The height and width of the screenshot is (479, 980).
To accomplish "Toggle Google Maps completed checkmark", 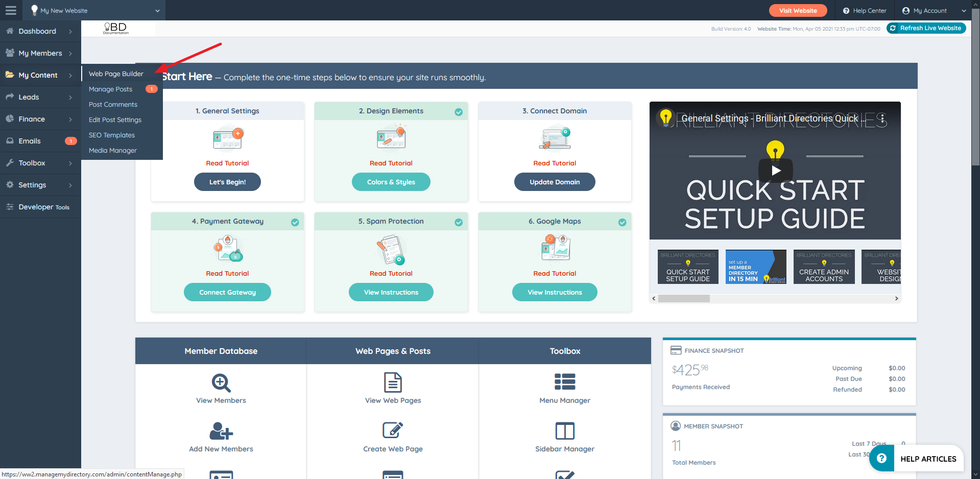I will pyautogui.click(x=623, y=222).
